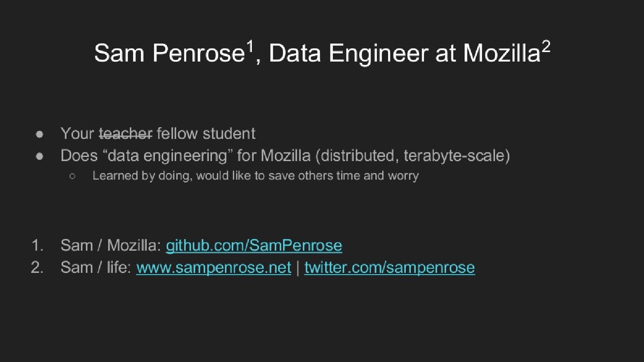Click the "(distributed, terabyte-scale)" text
The height and width of the screenshot is (362, 644).
tap(412, 156)
